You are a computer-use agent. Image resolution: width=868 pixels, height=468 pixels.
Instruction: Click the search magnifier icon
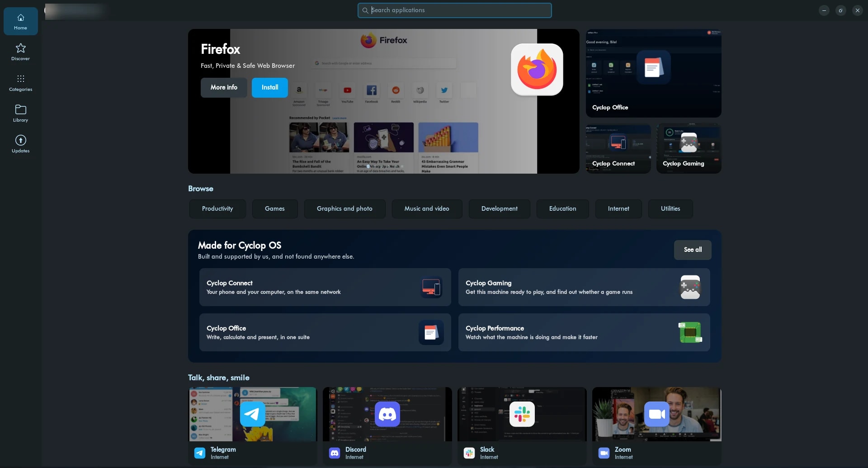point(365,10)
